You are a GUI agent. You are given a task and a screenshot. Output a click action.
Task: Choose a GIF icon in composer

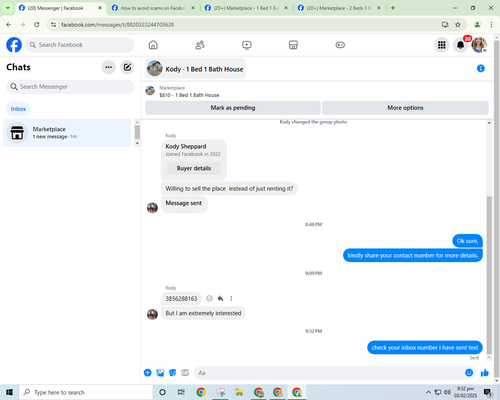click(185, 373)
